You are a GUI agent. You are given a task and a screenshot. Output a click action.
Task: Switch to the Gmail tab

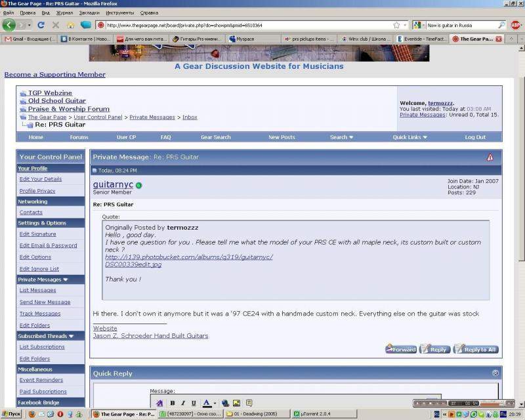[30, 39]
